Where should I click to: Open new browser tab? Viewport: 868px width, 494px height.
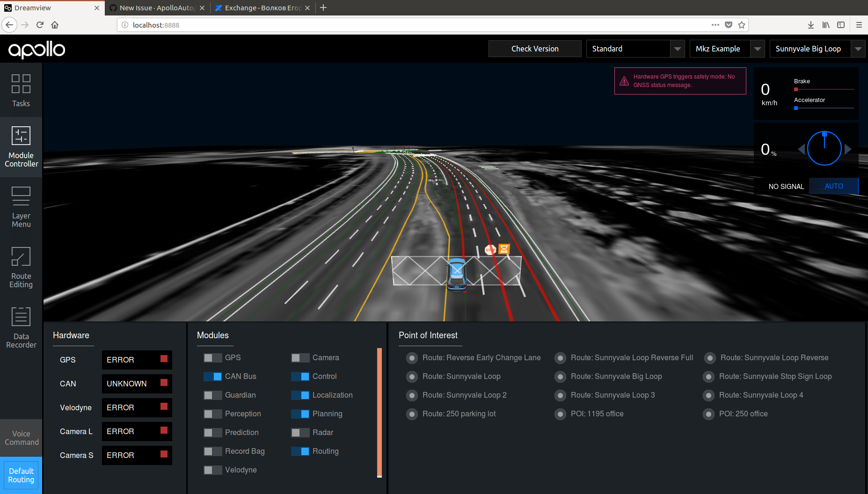tap(323, 7)
